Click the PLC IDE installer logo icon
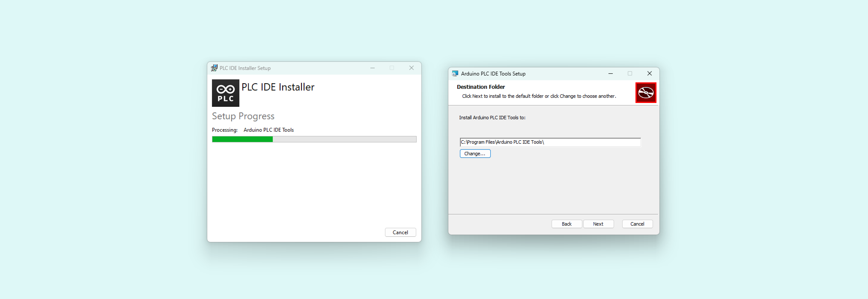868x299 pixels. (x=226, y=93)
